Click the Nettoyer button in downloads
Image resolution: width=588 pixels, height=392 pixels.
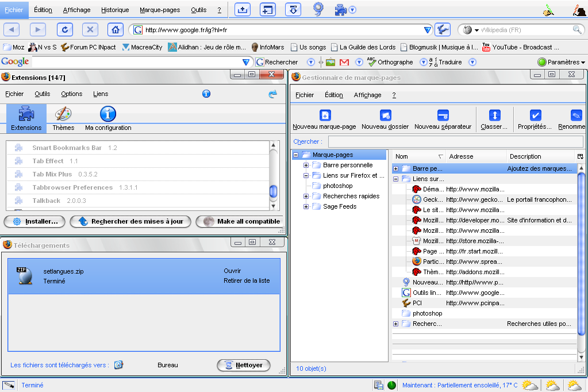(x=243, y=365)
